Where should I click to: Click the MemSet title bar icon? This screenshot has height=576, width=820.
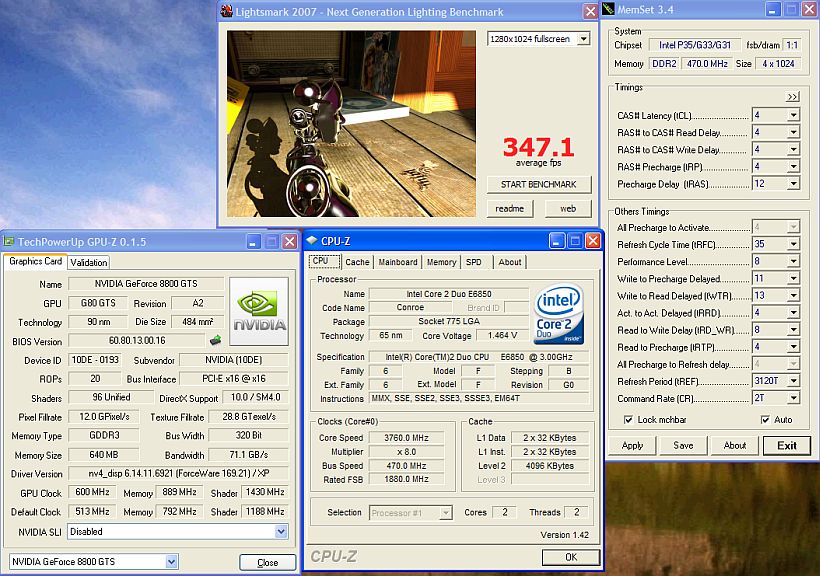click(x=608, y=9)
